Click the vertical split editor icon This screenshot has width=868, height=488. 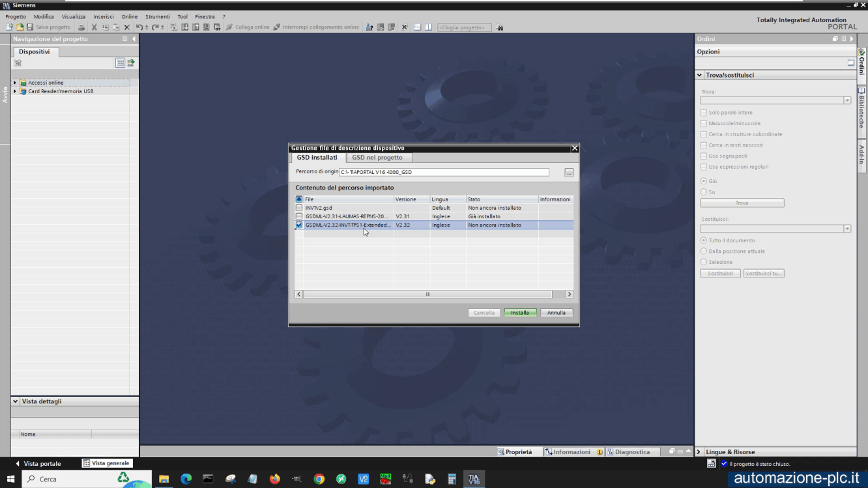[428, 27]
